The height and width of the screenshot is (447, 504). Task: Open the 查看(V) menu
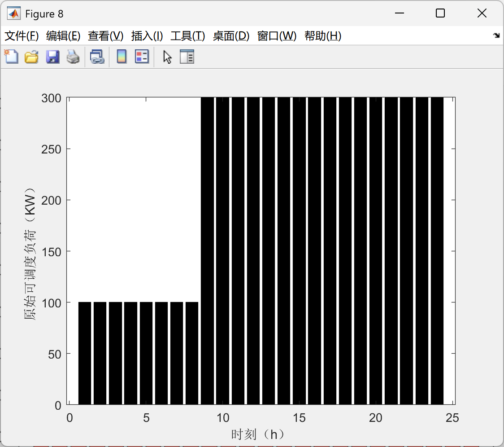[x=105, y=36]
